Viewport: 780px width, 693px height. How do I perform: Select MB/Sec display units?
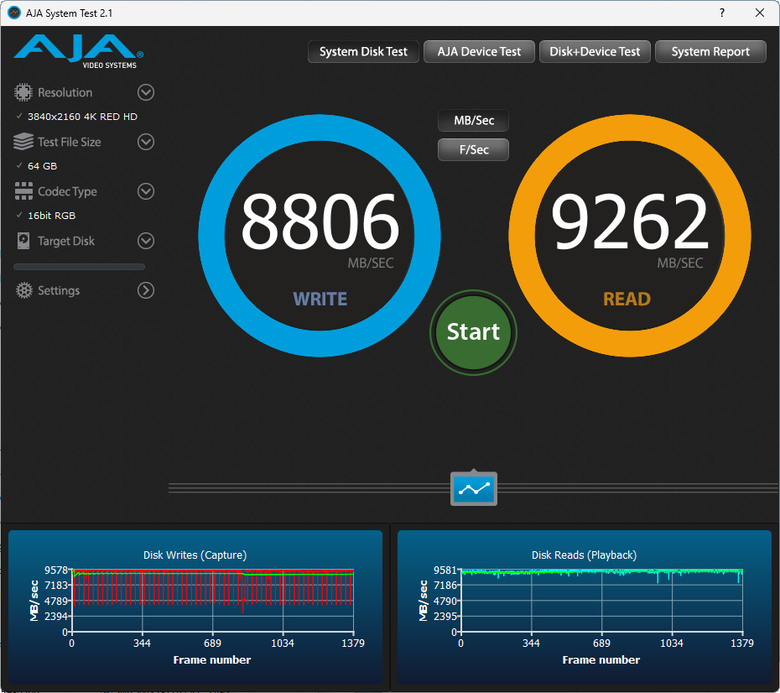[474, 120]
